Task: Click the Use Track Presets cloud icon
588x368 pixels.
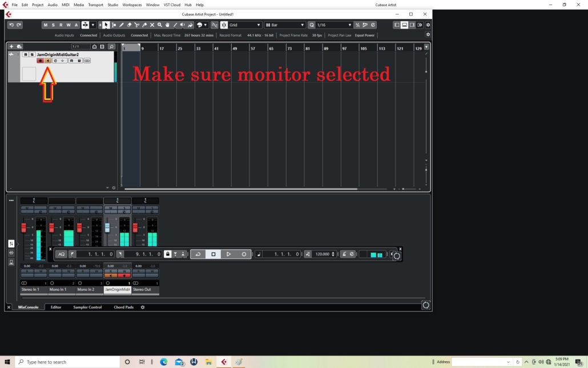Action: (x=19, y=46)
